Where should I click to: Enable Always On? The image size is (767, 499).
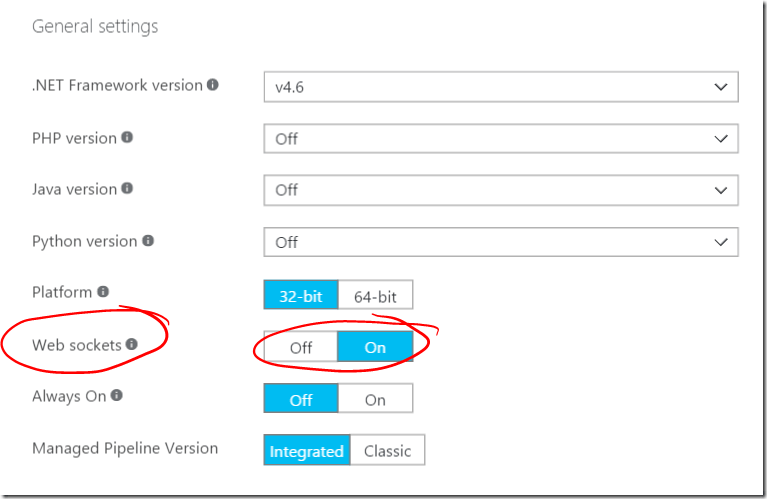coord(375,399)
